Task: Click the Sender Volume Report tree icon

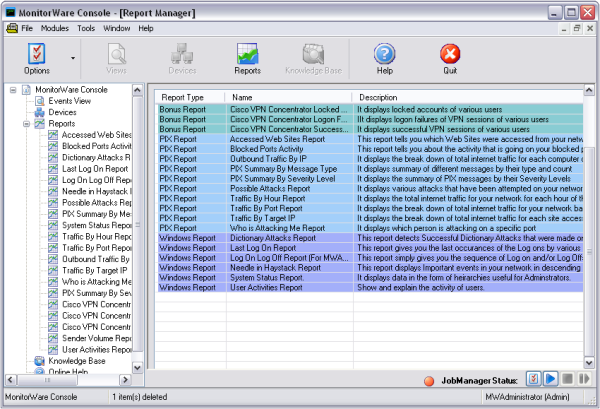Action: point(53,338)
